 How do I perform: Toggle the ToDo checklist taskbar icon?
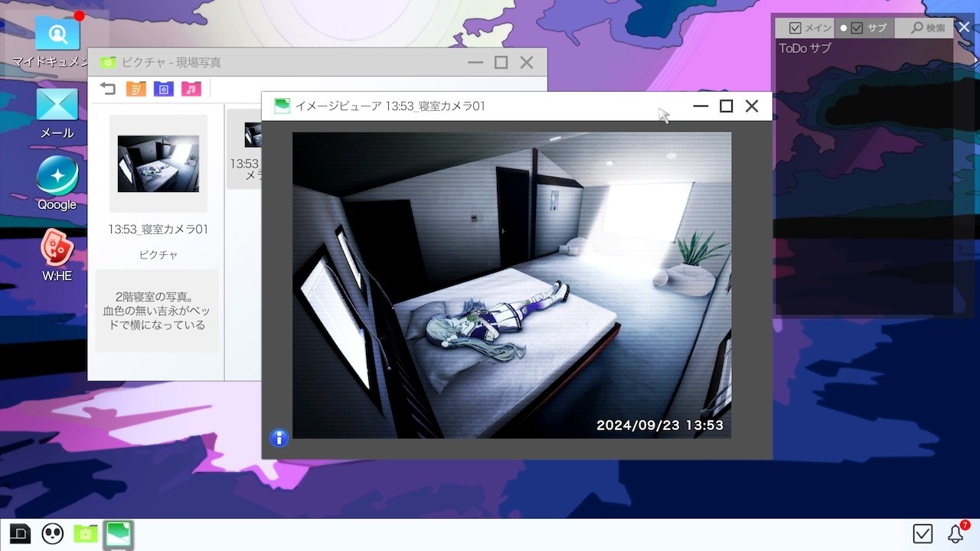(x=923, y=533)
